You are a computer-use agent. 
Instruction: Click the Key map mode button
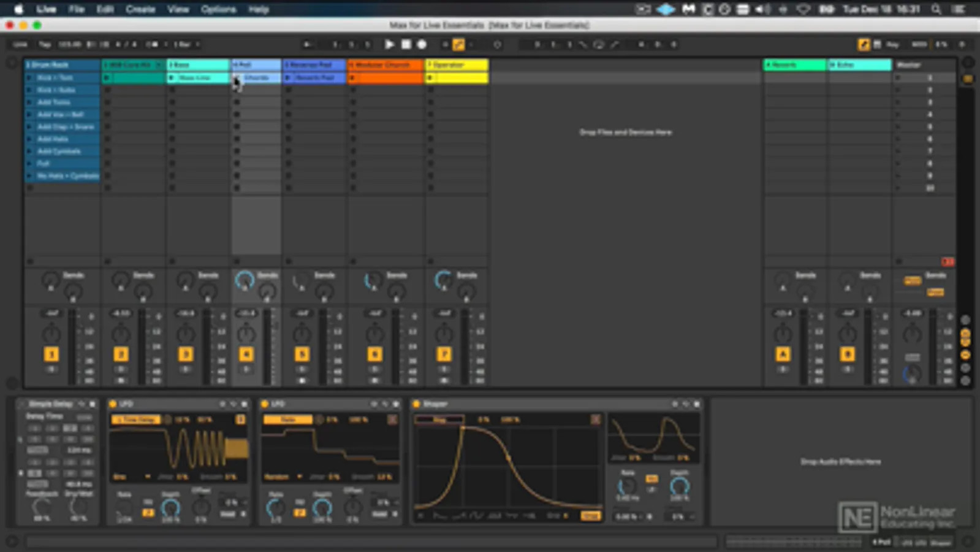coord(893,44)
